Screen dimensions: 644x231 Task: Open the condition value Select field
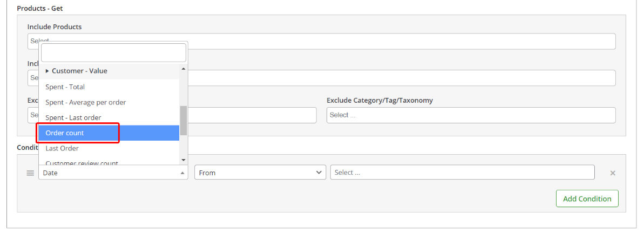[463, 173]
